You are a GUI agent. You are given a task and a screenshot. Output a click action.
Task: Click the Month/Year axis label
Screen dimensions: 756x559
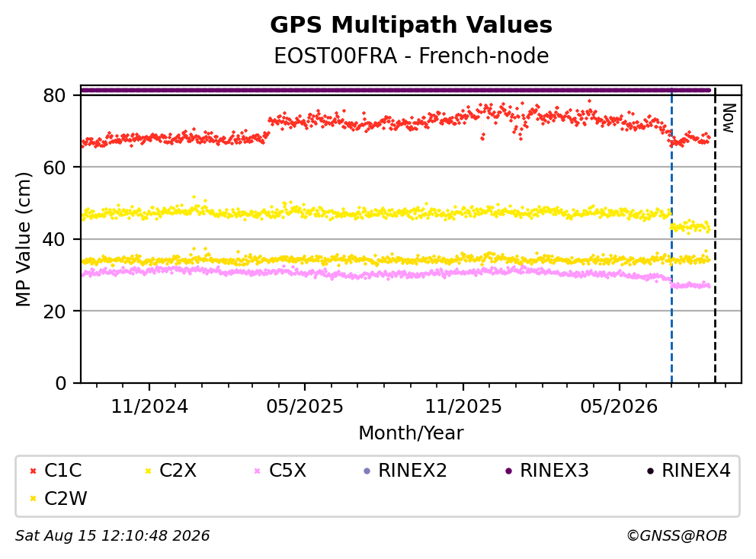[x=411, y=433]
